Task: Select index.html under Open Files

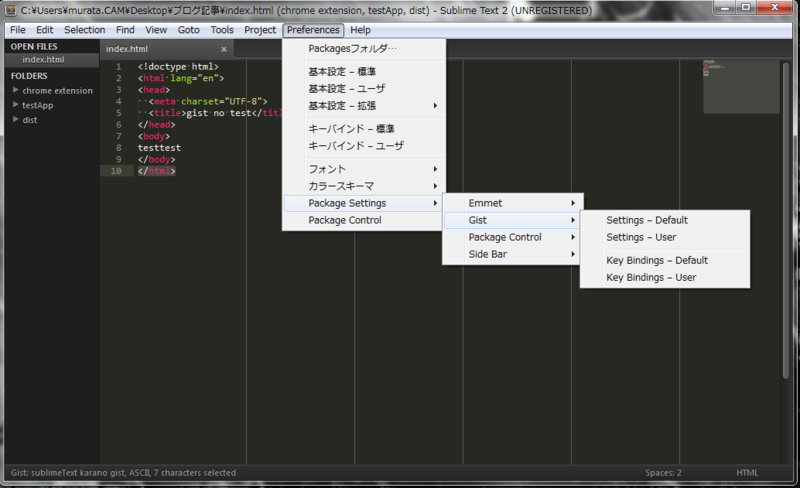Action: [52, 60]
